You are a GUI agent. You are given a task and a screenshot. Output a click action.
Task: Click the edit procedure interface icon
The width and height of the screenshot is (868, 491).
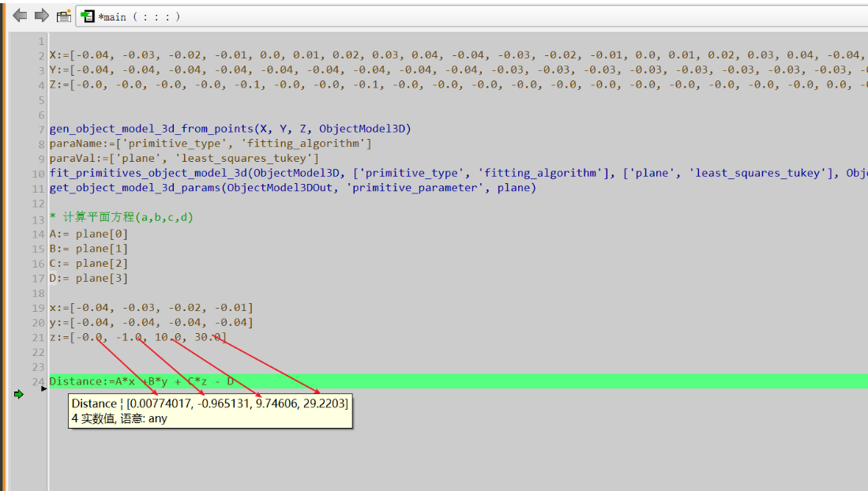click(x=62, y=15)
